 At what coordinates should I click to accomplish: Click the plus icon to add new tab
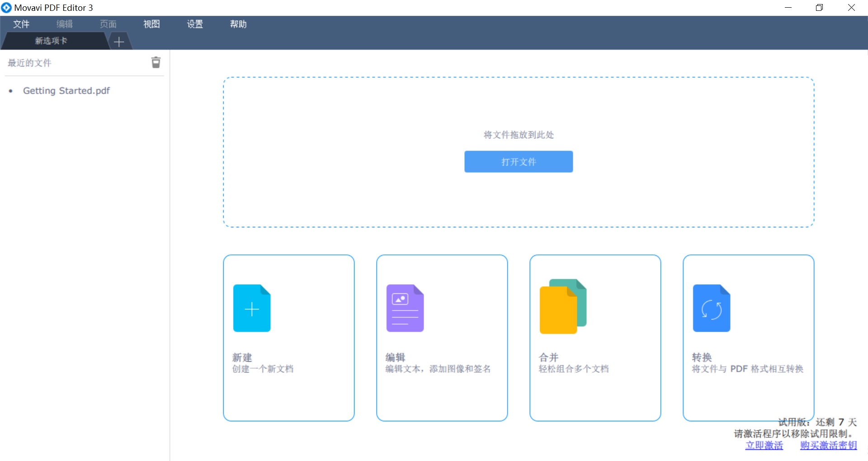click(x=119, y=42)
